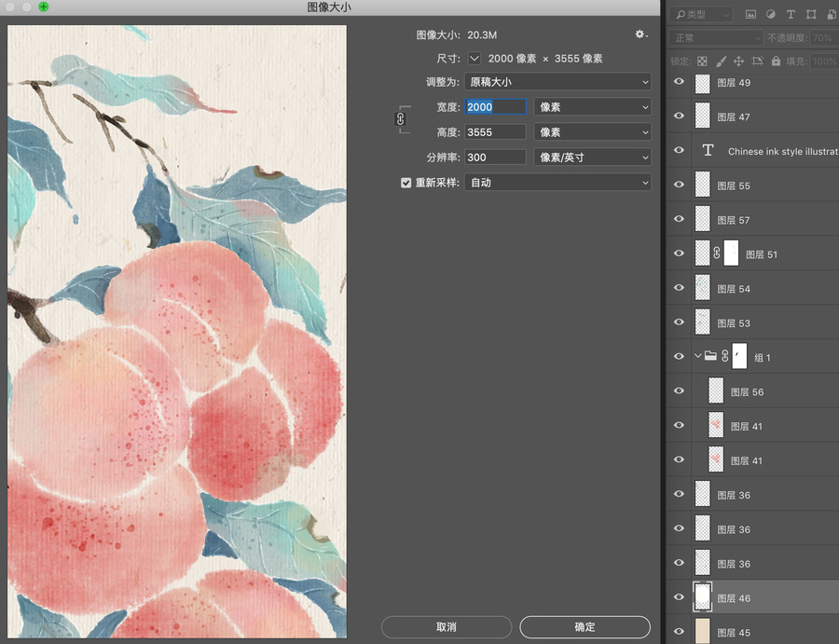Viewport: 839px width, 644px height.
Task: Click the mask link icon on 组 1
Action: click(x=725, y=356)
